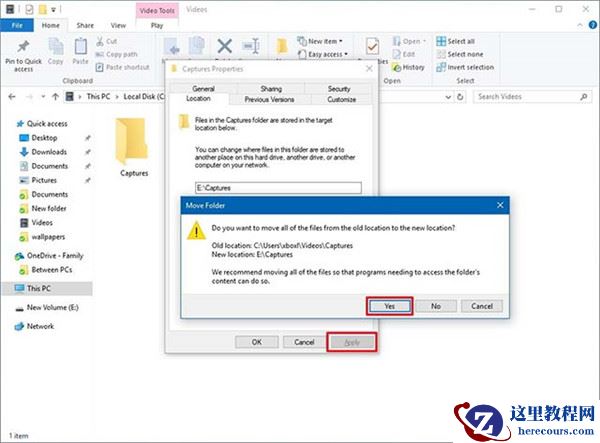600x443 pixels.
Task: Open the Easy access dropdown
Action: tap(323, 54)
